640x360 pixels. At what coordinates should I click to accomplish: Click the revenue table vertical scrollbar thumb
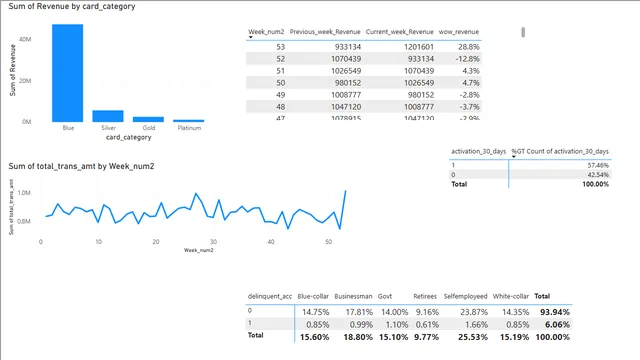coord(523,32)
